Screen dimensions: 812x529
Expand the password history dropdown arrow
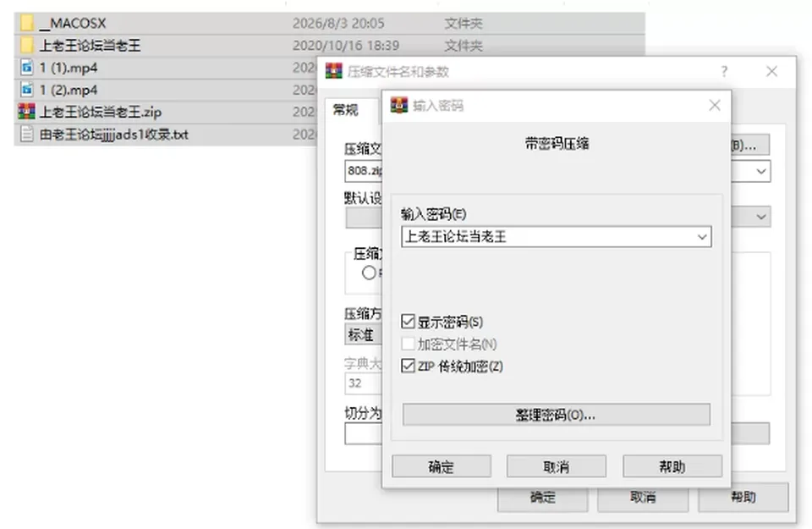[702, 237]
